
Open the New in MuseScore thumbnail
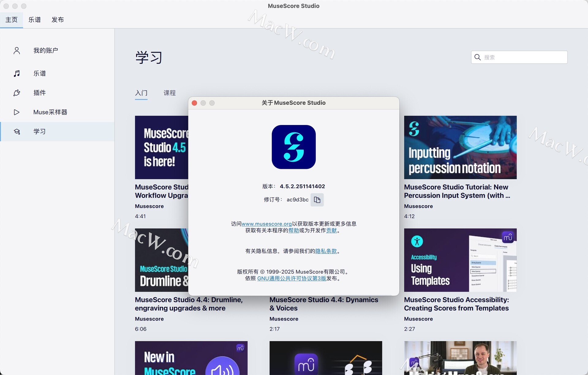pos(191,358)
